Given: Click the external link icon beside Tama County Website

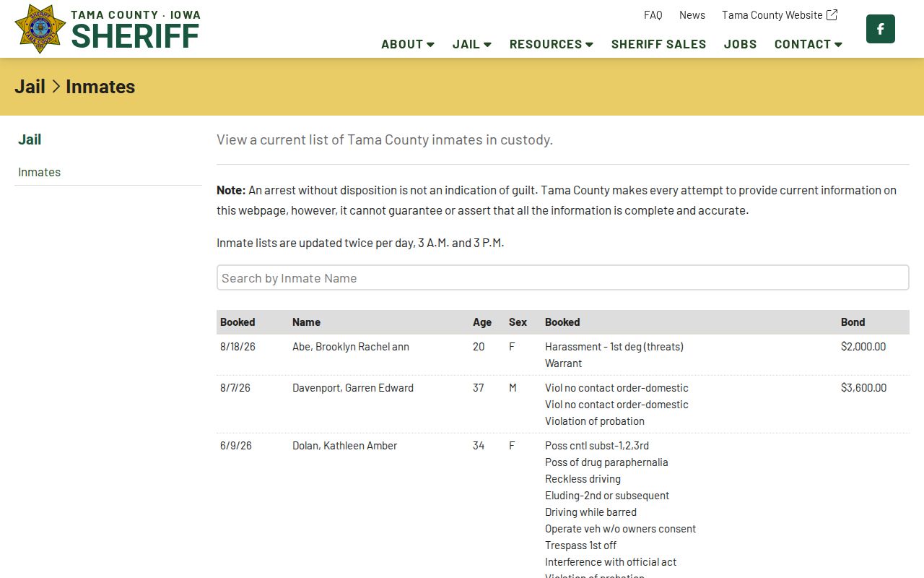Looking at the screenshot, I should tap(832, 14).
